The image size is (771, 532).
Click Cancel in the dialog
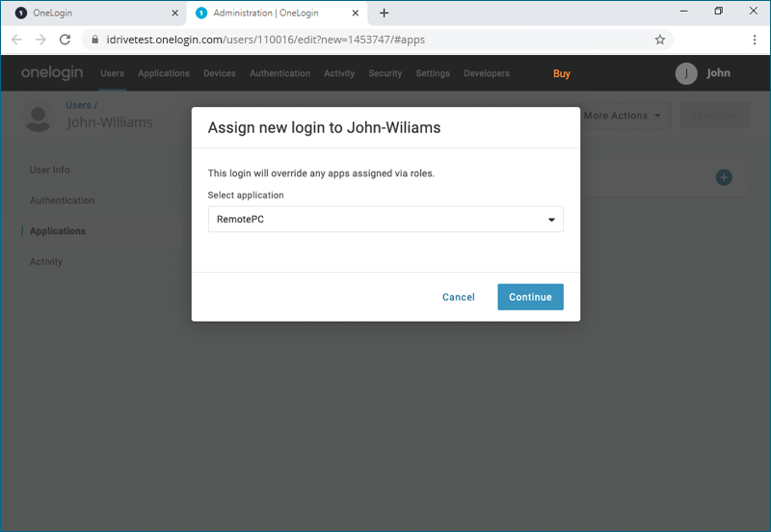click(x=459, y=297)
